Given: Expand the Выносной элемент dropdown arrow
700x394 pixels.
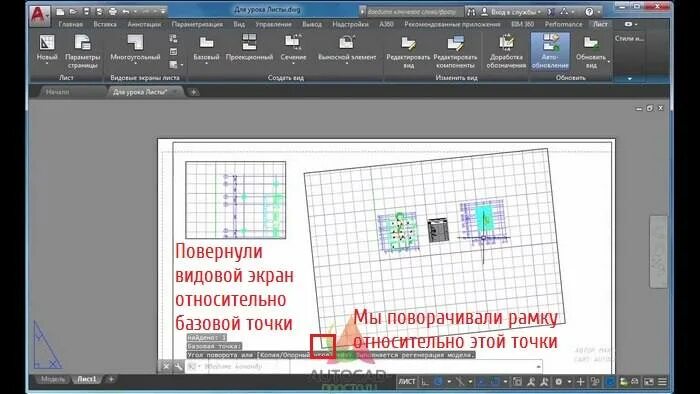Looking at the screenshot, I should (347, 63).
